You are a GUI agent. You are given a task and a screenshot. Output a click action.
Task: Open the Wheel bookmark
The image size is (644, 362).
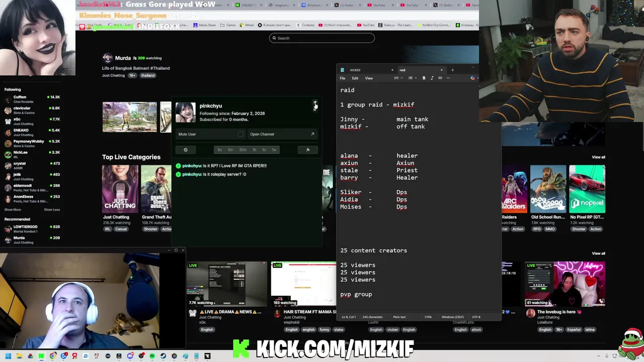click(247, 25)
